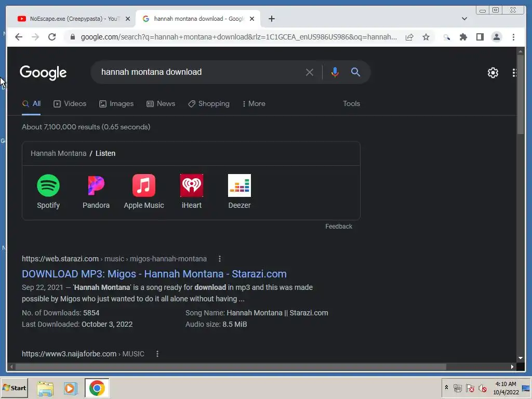This screenshot has width=532, height=399.
Task: Click the vertical scrollbar thumb
Action: pyautogui.click(x=521, y=95)
